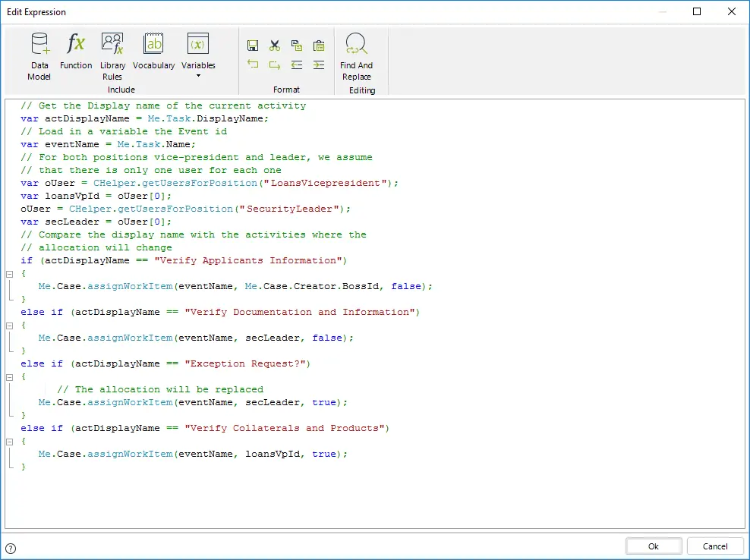Screen dimensions: 750x560
Task: Open the Data Model tool
Action: click(39, 56)
